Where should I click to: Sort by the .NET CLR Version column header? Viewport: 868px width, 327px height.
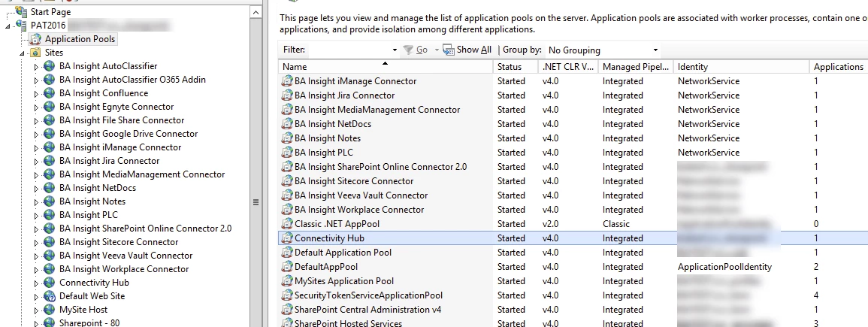click(568, 66)
